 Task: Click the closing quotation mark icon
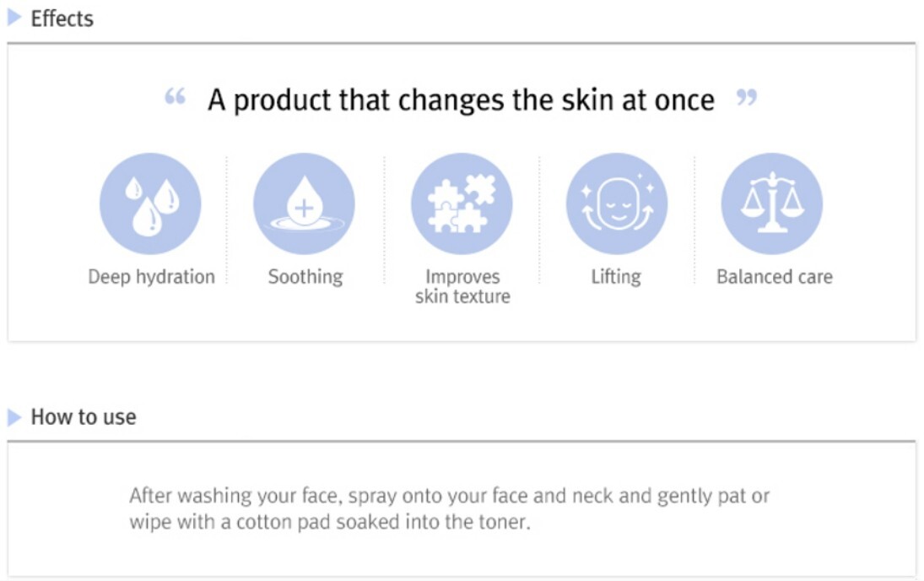click(x=747, y=97)
